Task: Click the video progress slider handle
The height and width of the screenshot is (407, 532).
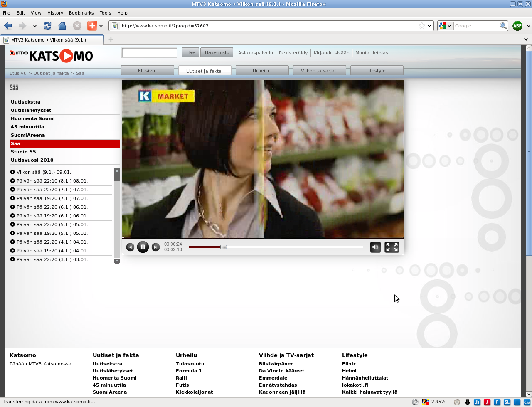Action: tap(224, 247)
